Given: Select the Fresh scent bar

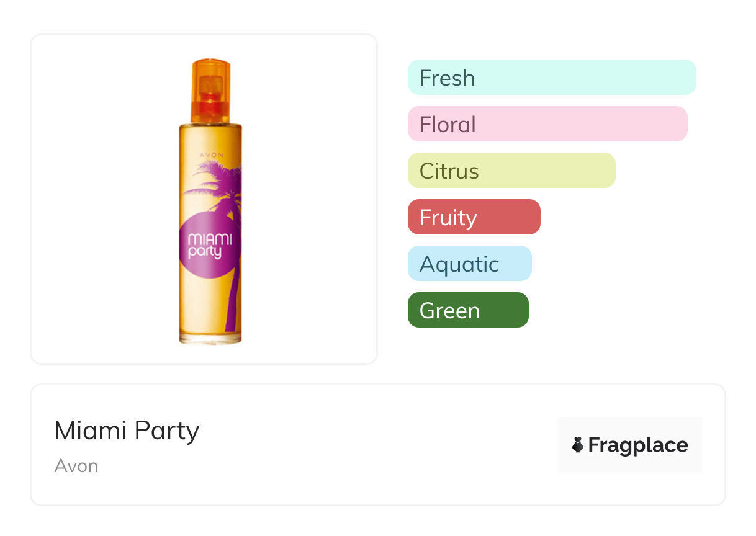Looking at the screenshot, I should click(x=552, y=78).
